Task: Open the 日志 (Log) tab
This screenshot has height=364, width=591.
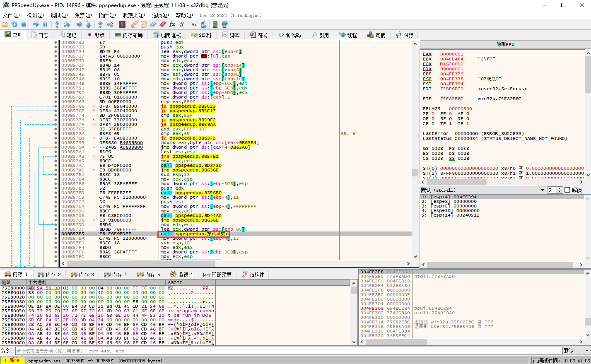Action: 40,35
